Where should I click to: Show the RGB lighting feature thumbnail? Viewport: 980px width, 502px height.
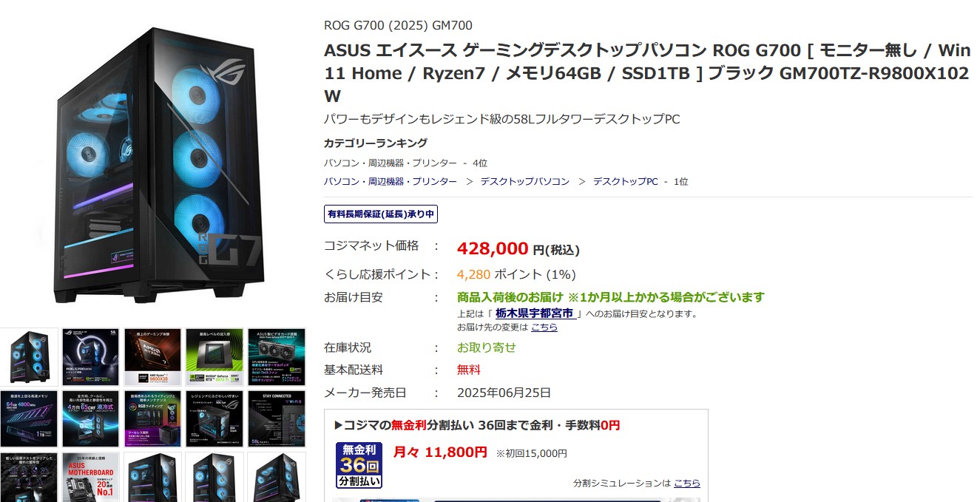(152, 418)
